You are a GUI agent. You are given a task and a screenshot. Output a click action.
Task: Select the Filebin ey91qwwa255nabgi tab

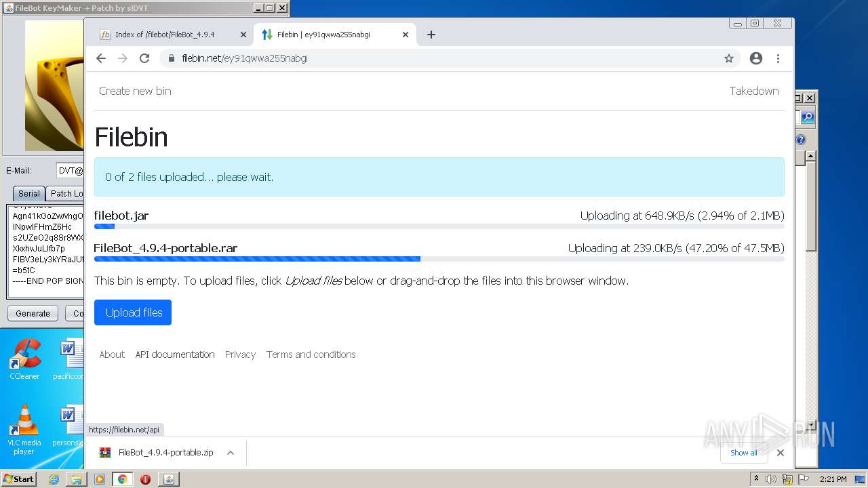(335, 35)
